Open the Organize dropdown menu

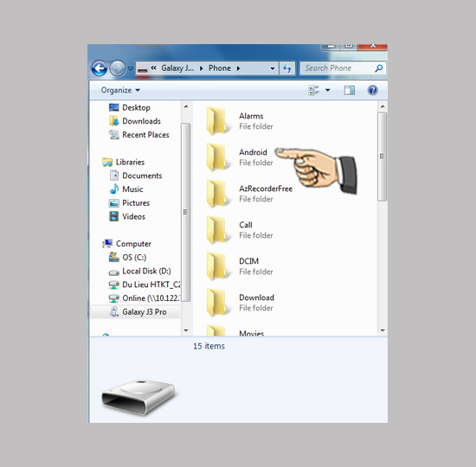click(x=120, y=90)
